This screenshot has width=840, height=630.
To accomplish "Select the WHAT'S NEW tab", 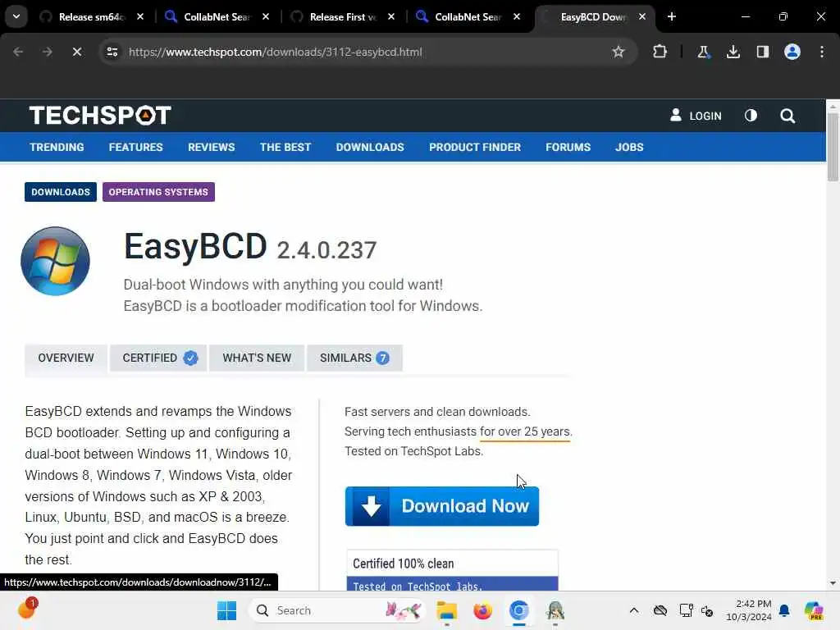I will click(x=257, y=358).
